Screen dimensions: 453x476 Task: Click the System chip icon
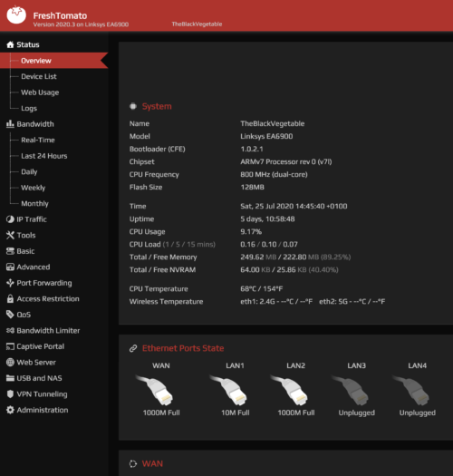(133, 106)
